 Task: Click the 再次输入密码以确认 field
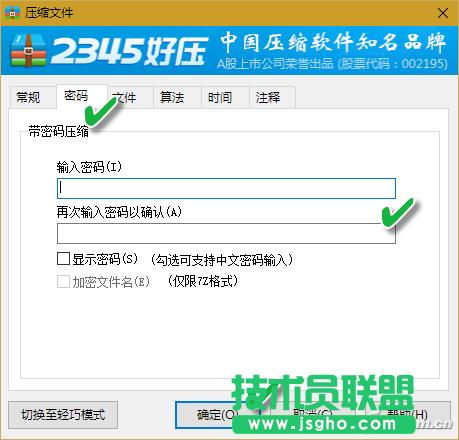click(226, 233)
